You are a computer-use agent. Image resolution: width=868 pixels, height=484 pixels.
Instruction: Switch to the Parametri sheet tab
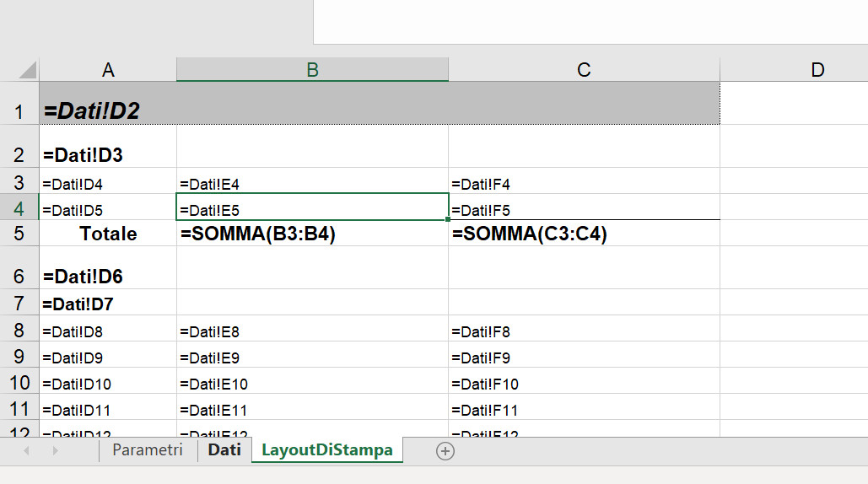pyautogui.click(x=148, y=449)
